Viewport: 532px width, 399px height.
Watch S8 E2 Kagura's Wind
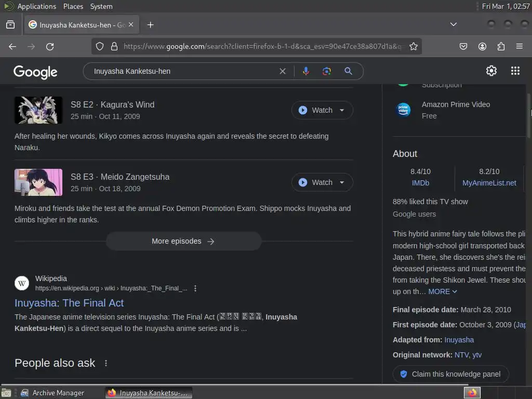click(x=316, y=110)
